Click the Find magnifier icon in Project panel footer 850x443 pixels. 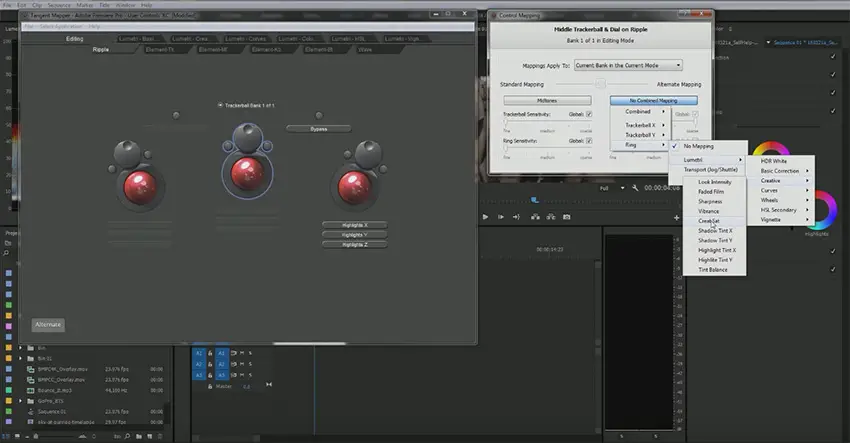127,436
